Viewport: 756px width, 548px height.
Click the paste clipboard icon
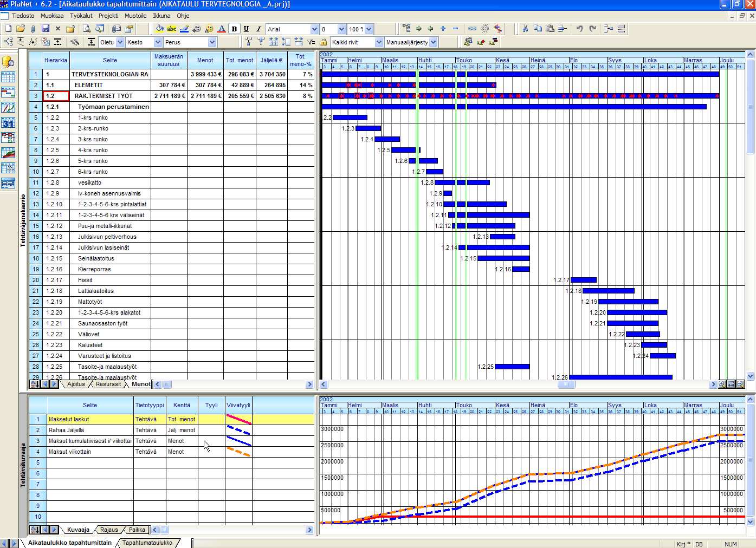click(550, 29)
